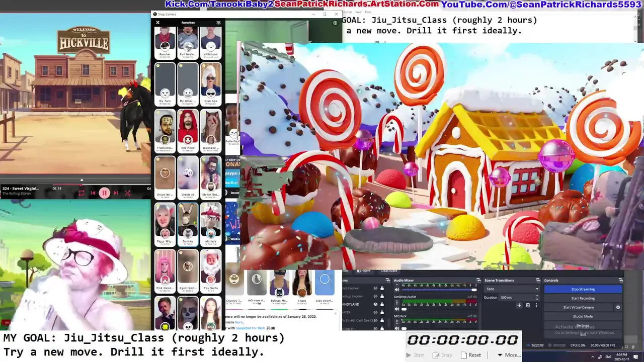Click Start Virtual Camera in OBS
Image resolution: width=644 pixels, height=362 pixels.
(x=578, y=307)
